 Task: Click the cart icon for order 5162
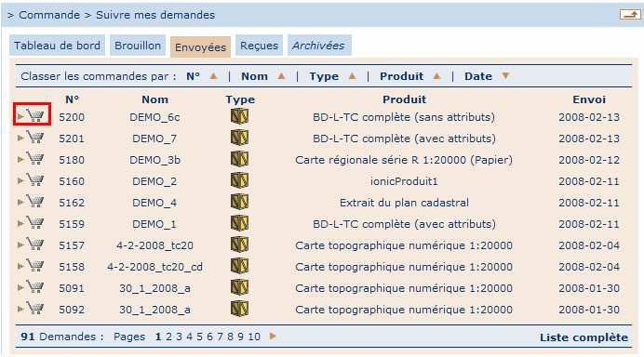[x=35, y=201]
